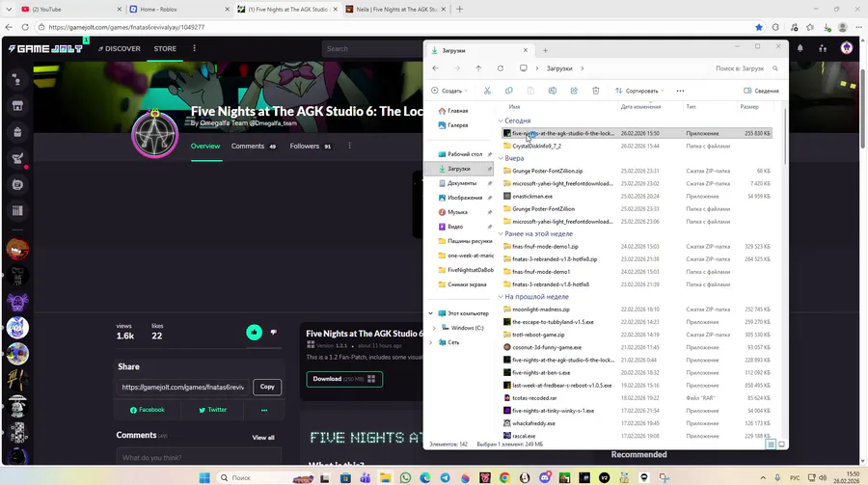Click search magnifier in Explorer search box
This screenshot has height=485, width=868.
click(x=775, y=68)
